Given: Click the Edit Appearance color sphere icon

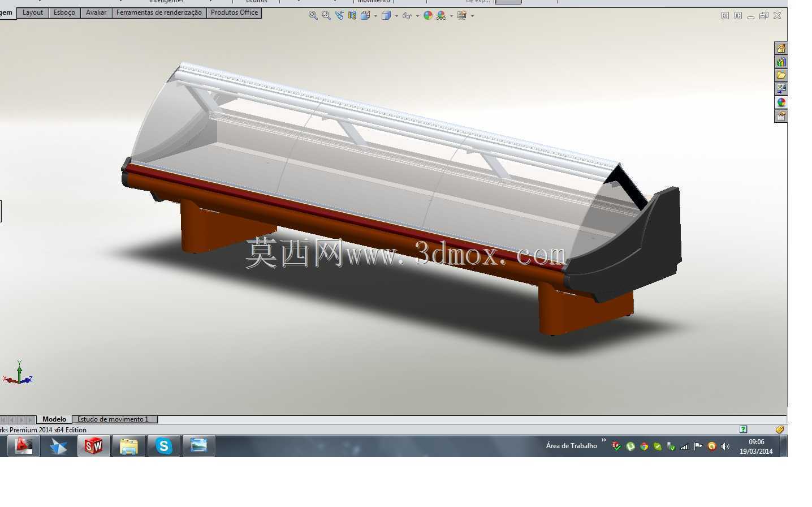Looking at the screenshot, I should click(x=428, y=16).
